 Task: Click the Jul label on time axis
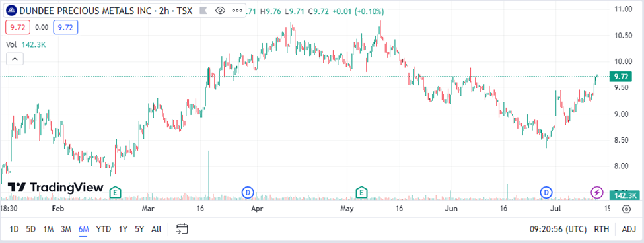click(555, 209)
